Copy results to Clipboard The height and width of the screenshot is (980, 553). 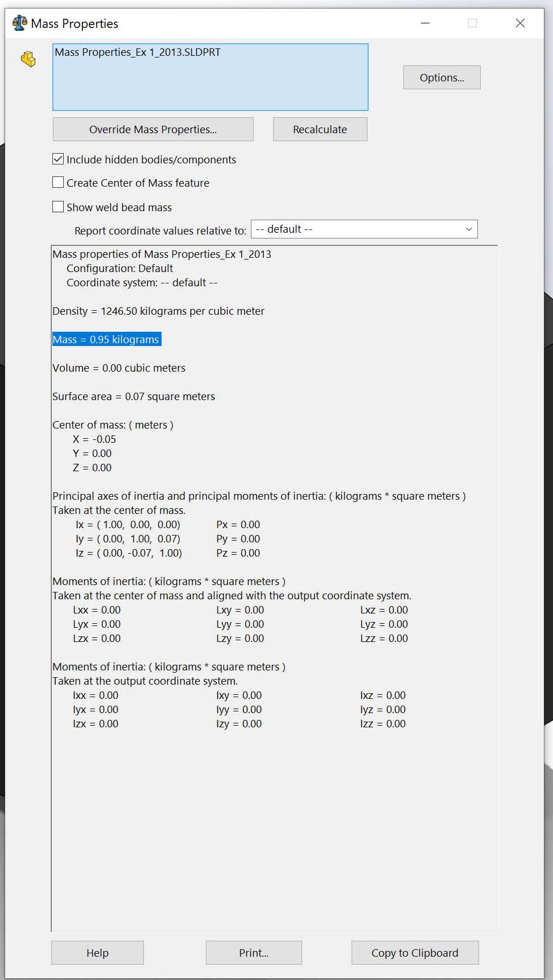[415, 953]
